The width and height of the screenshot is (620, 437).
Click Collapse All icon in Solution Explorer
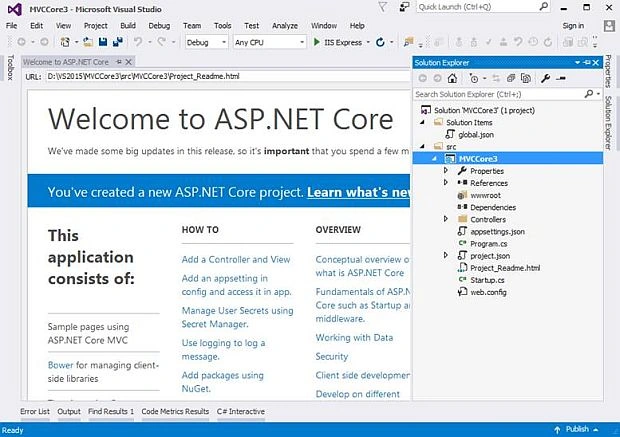point(511,78)
